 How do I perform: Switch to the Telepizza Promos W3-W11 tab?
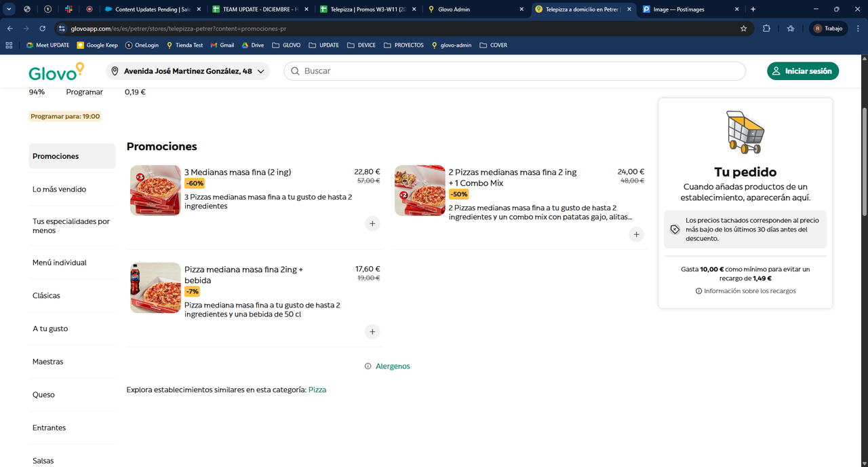tap(368, 10)
